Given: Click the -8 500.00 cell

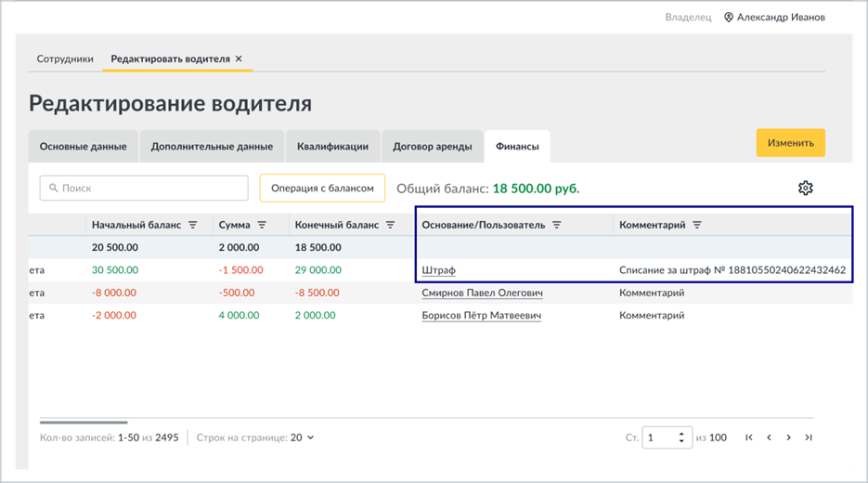Looking at the screenshot, I should (x=317, y=293).
